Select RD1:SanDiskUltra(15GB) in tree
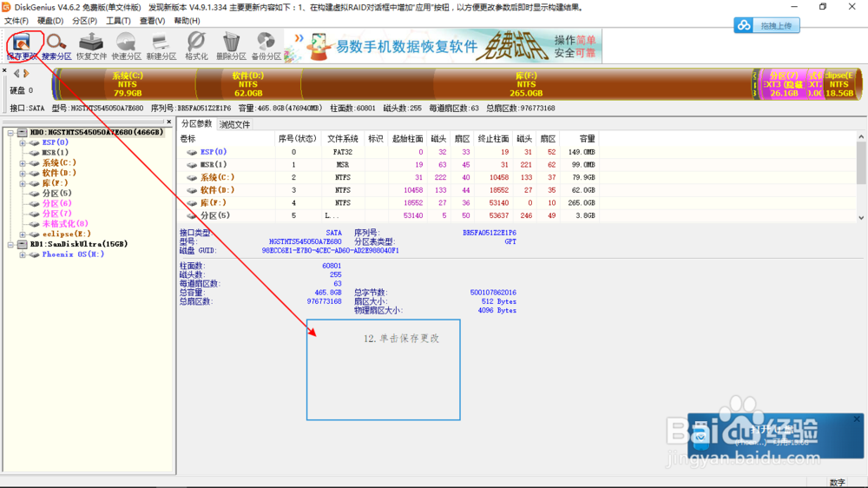 (79, 244)
